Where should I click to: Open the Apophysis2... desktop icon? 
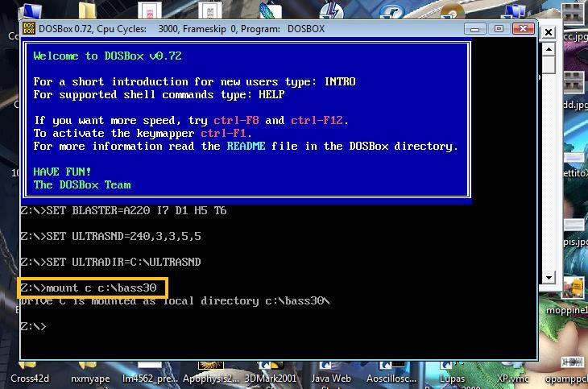(210, 373)
